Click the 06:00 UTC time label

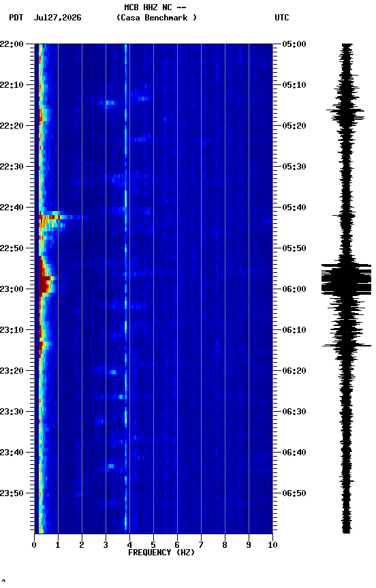pyautogui.click(x=294, y=289)
